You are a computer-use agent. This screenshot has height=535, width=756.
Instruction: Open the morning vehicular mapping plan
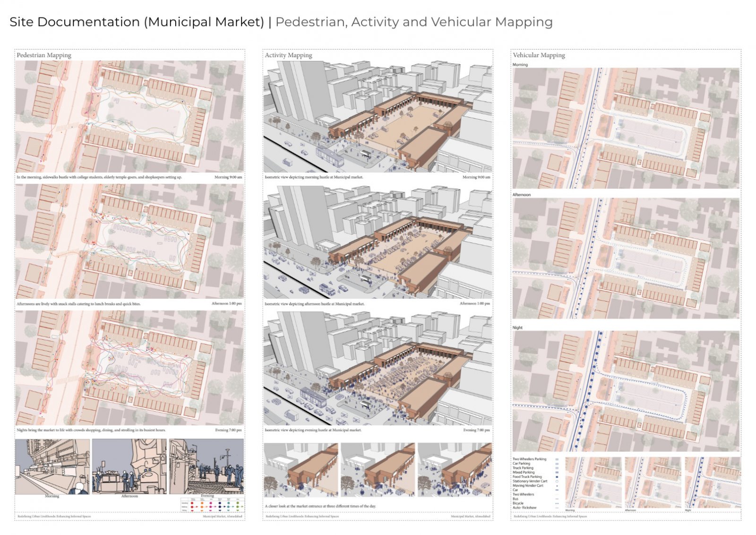(x=626, y=128)
